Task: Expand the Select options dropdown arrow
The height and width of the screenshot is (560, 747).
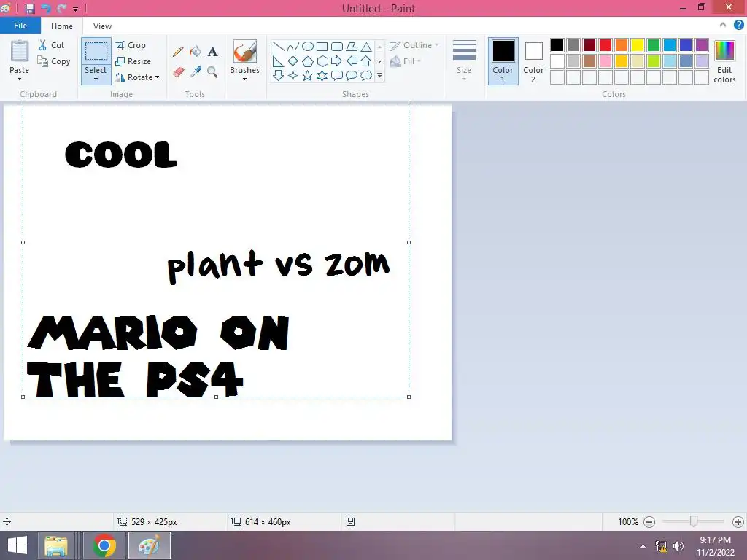Action: pos(96,79)
